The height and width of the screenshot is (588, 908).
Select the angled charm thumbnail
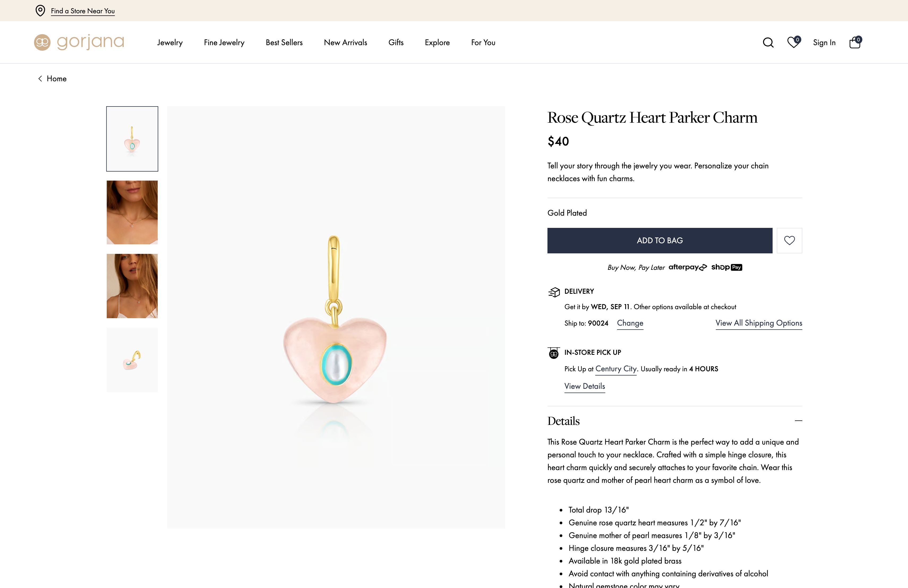pos(132,359)
